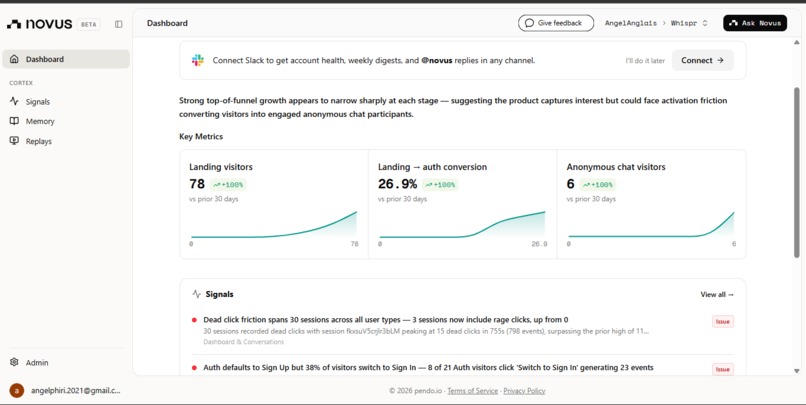Screen dimensions: 806x405
Task: Open the Dashboard sidebar item
Action: (x=66, y=59)
